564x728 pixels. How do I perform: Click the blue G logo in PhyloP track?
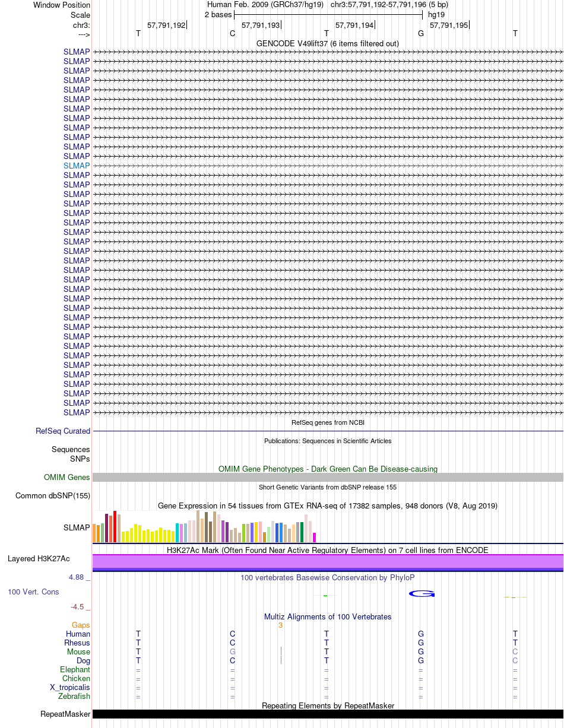coord(422,594)
